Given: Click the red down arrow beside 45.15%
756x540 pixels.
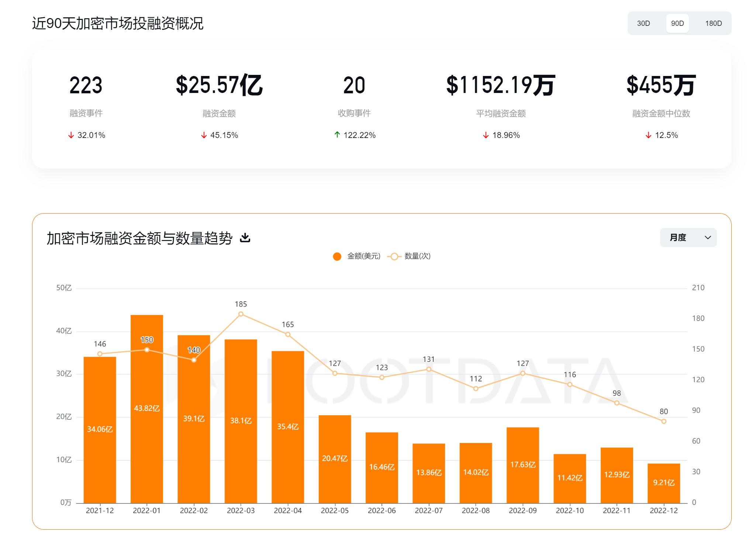Looking at the screenshot, I should 204,135.
